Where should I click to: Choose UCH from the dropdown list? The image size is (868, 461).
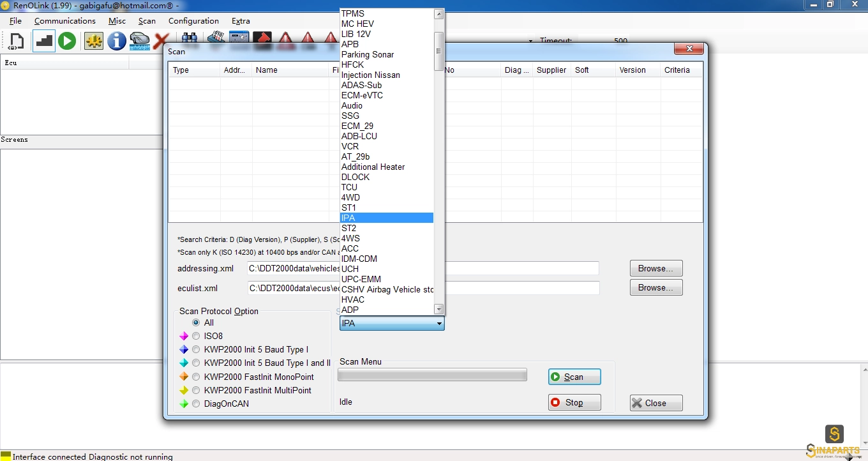[387, 269]
